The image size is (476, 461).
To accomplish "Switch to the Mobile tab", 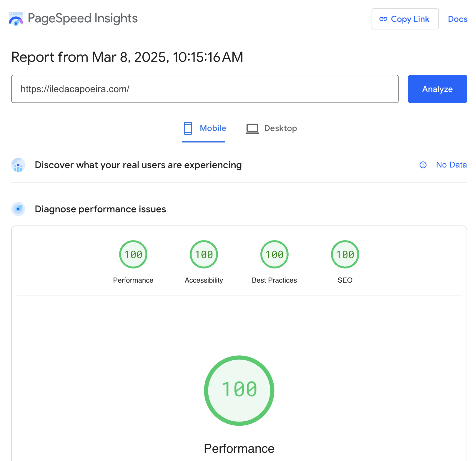I will (x=204, y=129).
